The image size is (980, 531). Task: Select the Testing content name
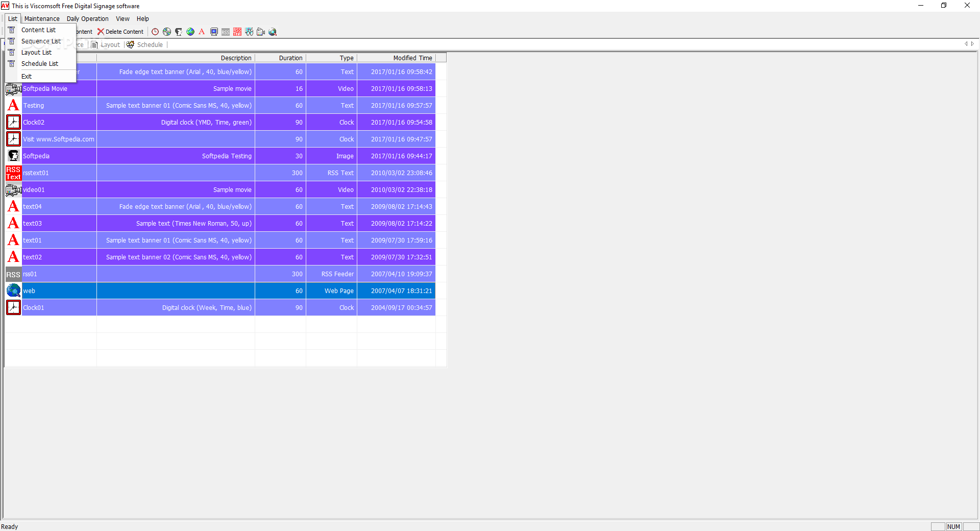59,106
